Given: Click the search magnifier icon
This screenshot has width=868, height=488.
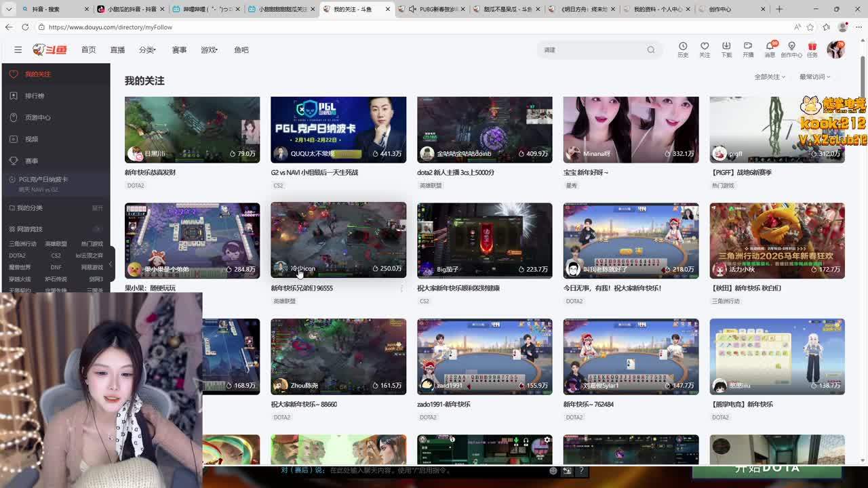Looking at the screenshot, I should tap(651, 49).
